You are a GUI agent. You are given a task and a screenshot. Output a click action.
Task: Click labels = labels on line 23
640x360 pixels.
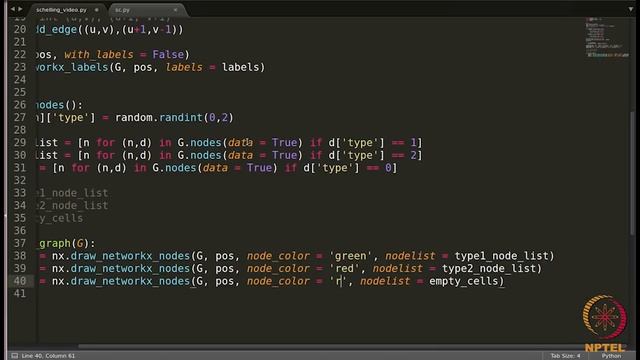212,67
